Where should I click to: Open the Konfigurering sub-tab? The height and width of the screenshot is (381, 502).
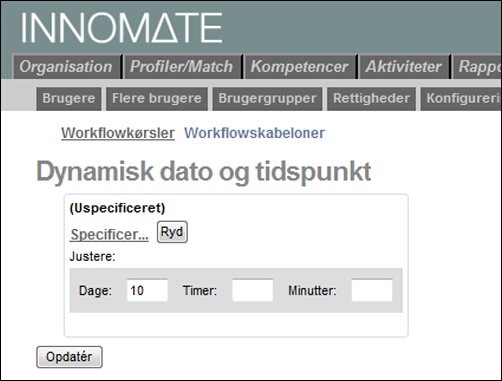click(x=461, y=99)
